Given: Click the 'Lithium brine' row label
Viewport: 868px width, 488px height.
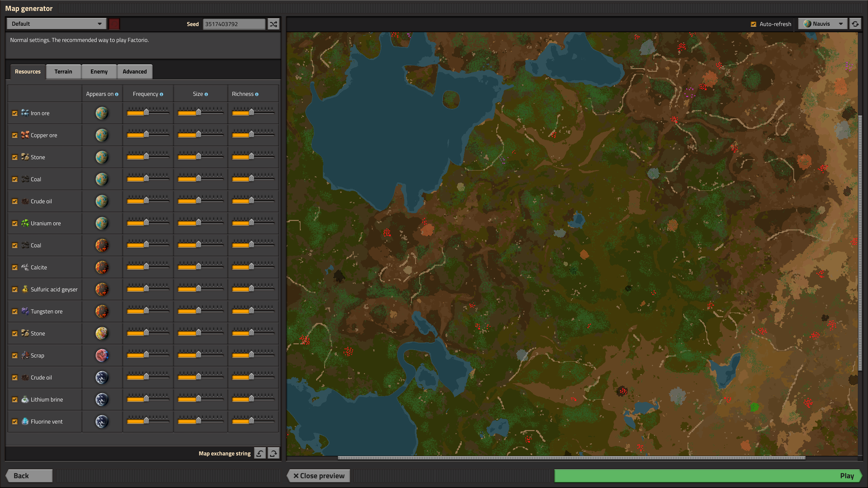Looking at the screenshot, I should [x=47, y=400].
